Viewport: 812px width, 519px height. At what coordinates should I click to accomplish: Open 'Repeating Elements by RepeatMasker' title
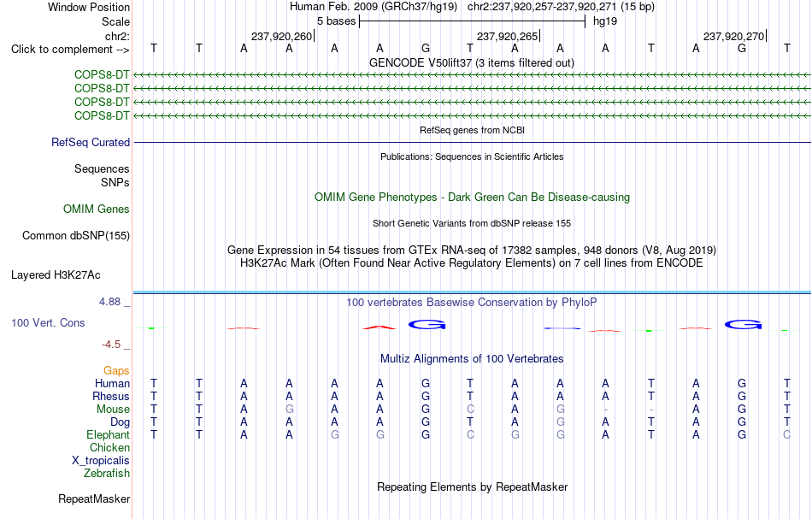pyautogui.click(x=472, y=487)
